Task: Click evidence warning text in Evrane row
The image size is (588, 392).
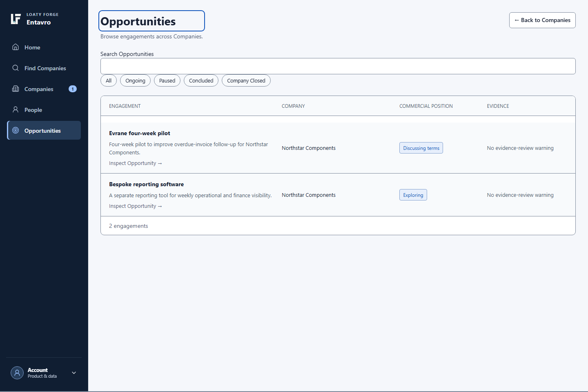Action: (x=520, y=148)
